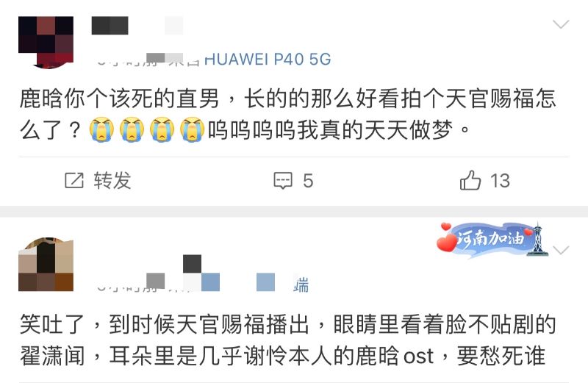This screenshot has width=588, height=383.
Task: Click the HUAWEI P40 5G source link
Action: 268,60
